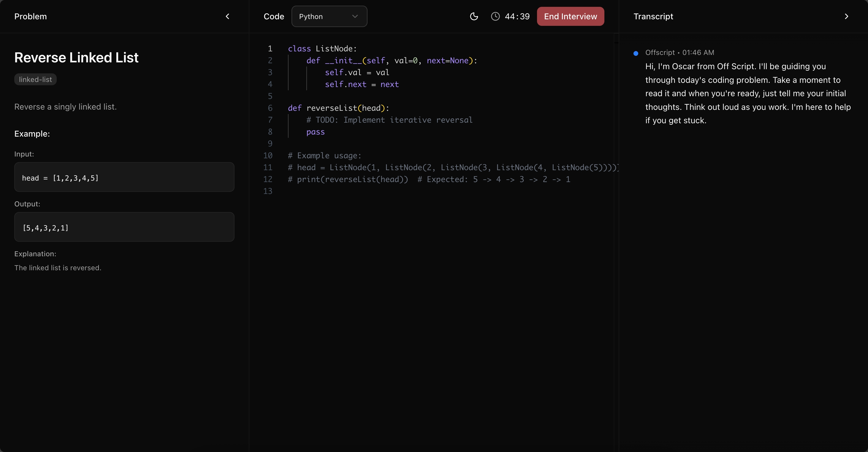Click inside the input example code box
This screenshot has height=452, width=868.
point(124,177)
